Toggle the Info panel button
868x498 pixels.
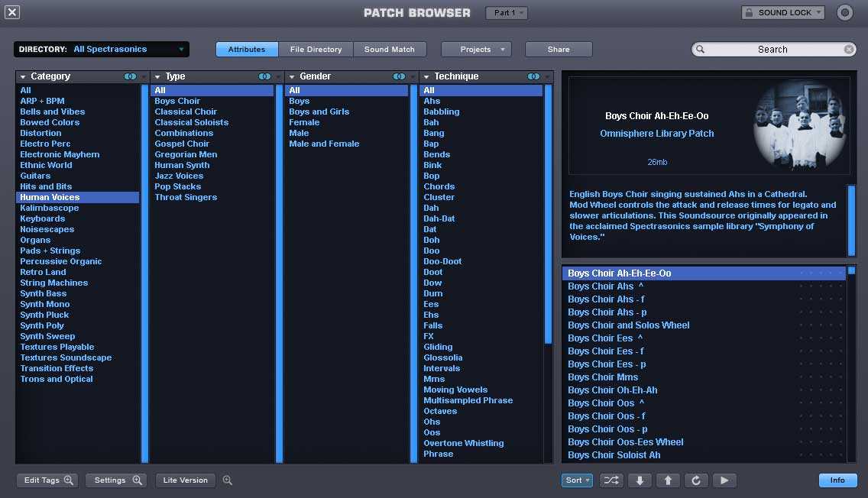coord(837,480)
